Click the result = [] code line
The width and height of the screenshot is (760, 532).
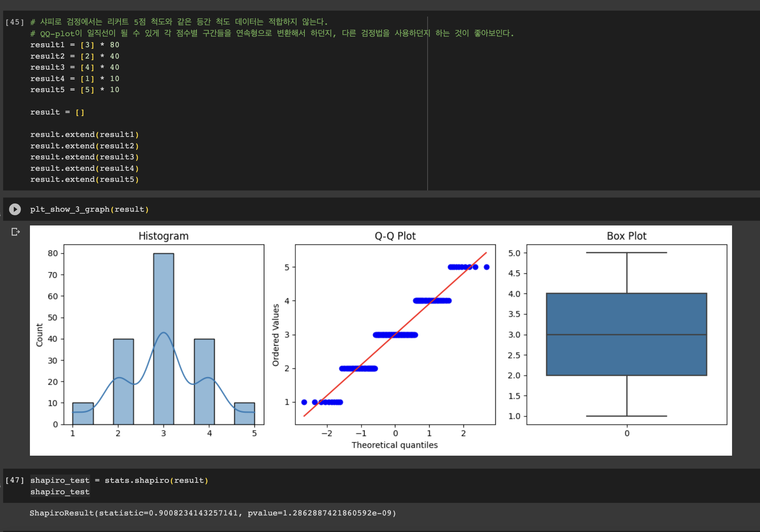click(x=57, y=112)
